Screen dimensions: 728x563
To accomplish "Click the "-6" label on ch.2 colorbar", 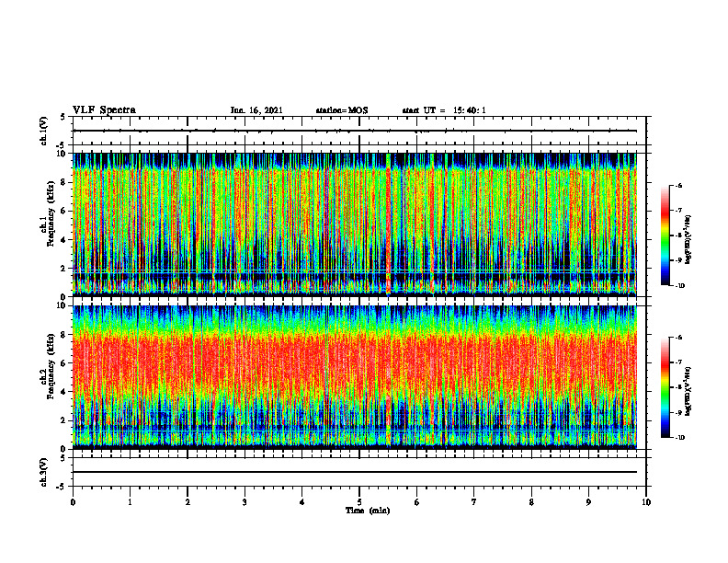I will pos(678,338).
